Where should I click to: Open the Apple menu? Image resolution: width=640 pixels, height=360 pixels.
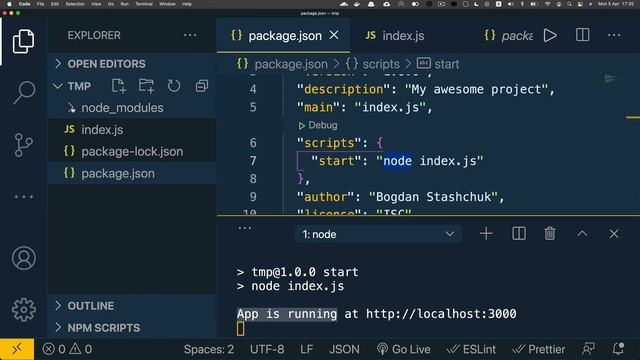click(x=9, y=4)
